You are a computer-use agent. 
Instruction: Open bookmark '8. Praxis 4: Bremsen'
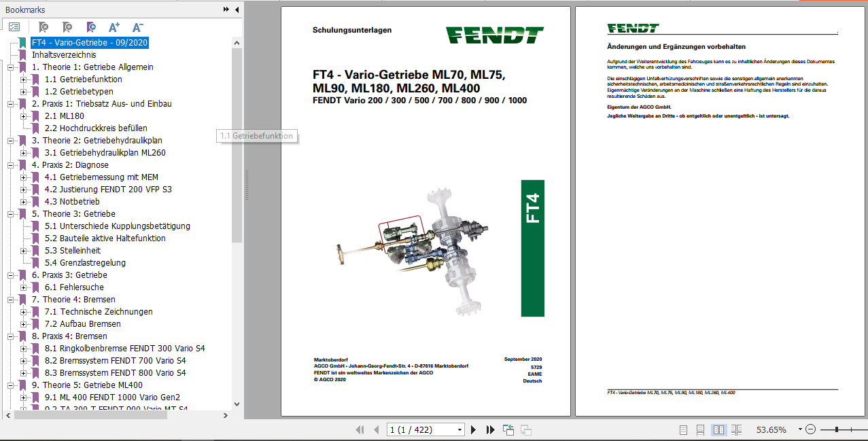tap(69, 336)
